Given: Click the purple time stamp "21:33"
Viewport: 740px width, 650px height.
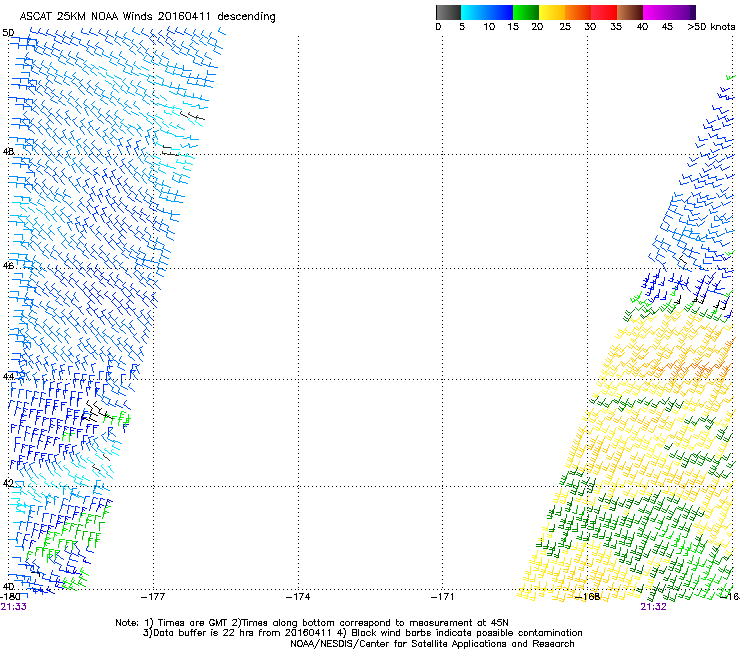Looking at the screenshot, I should click(x=14, y=607).
